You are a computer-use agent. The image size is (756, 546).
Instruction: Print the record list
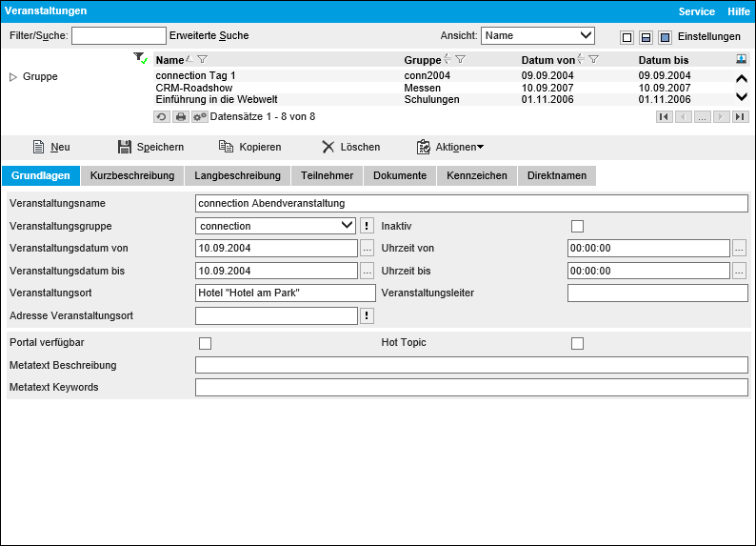(181, 116)
